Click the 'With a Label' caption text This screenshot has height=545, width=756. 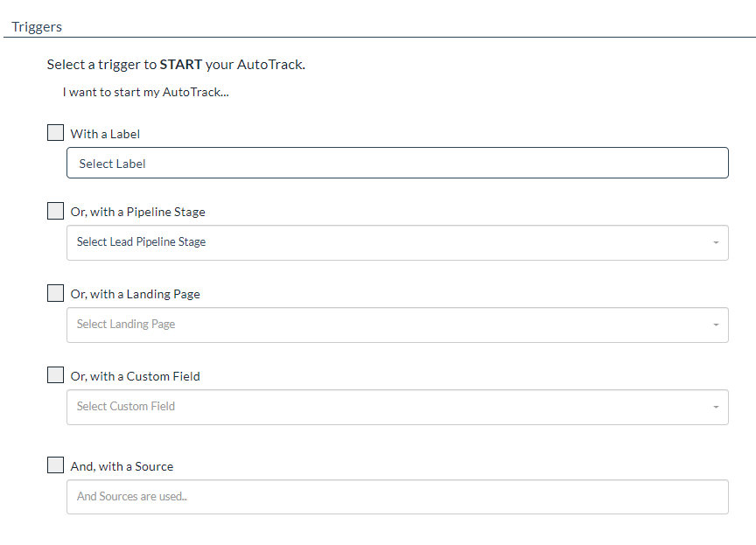pyautogui.click(x=105, y=134)
